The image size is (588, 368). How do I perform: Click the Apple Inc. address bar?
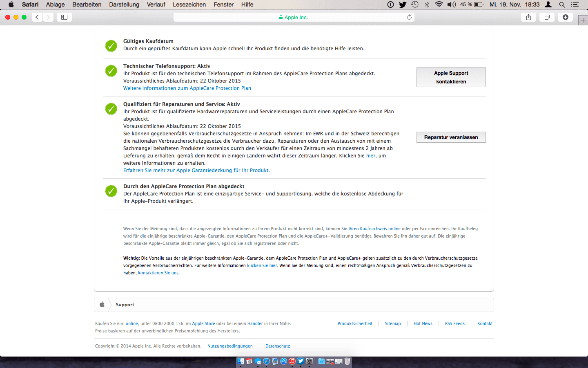pos(294,17)
